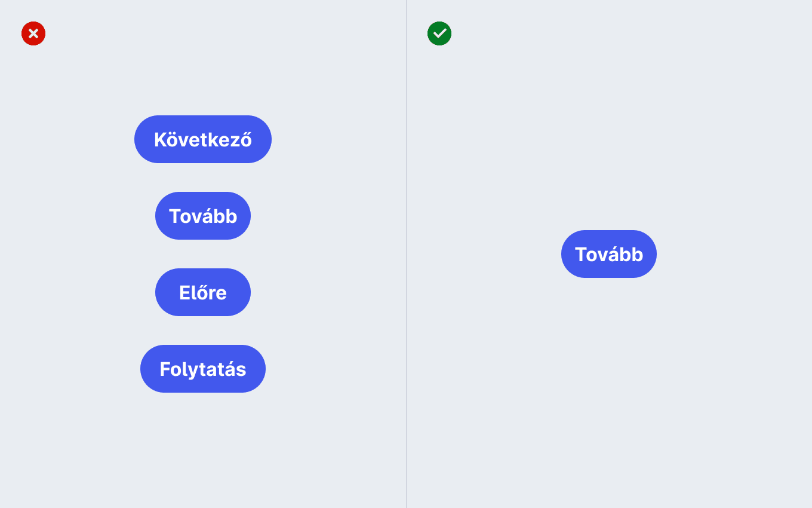This screenshot has width=812, height=508.
Task: Tap the white cross inside the red circle
Action: pyautogui.click(x=33, y=33)
